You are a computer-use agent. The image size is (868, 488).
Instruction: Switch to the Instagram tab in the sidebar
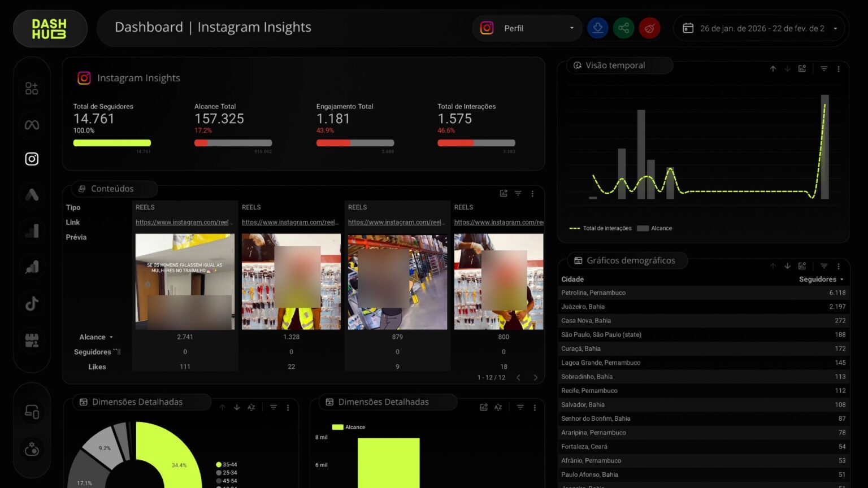tap(32, 159)
